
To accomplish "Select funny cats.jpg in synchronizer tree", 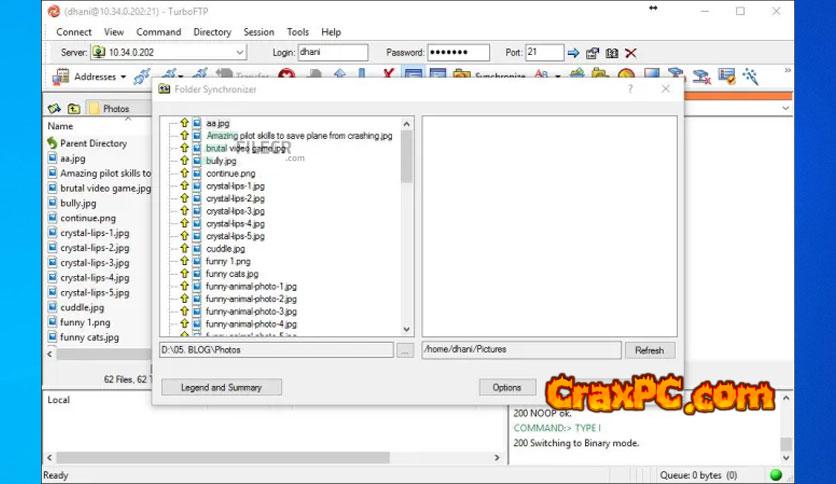I will tap(232, 274).
